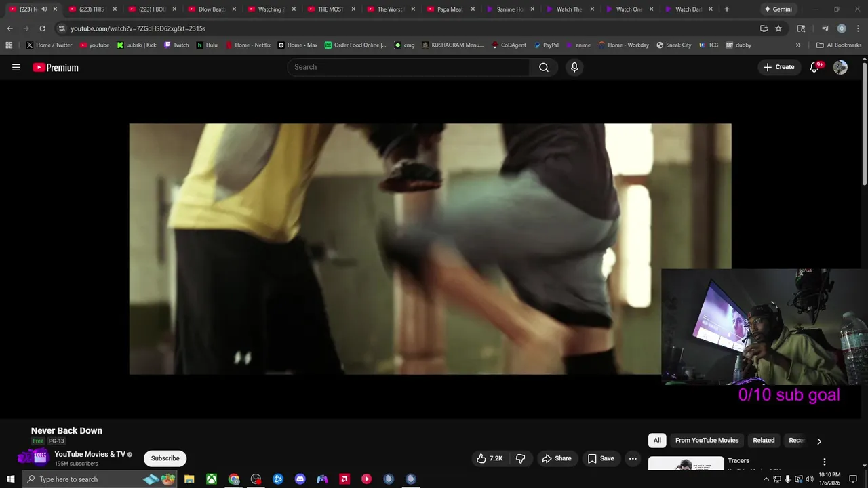This screenshot has width=868, height=488.
Task: Show hidden system tray icons
Action: tap(766, 479)
